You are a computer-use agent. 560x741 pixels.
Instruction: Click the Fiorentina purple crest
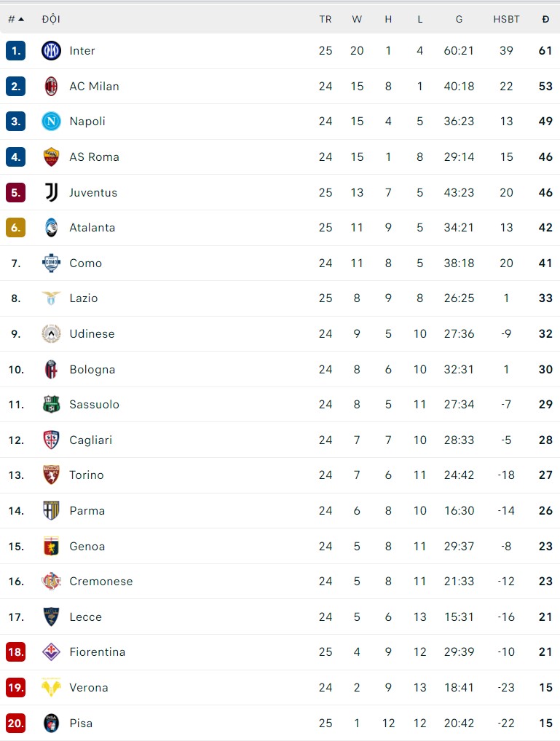(51, 652)
